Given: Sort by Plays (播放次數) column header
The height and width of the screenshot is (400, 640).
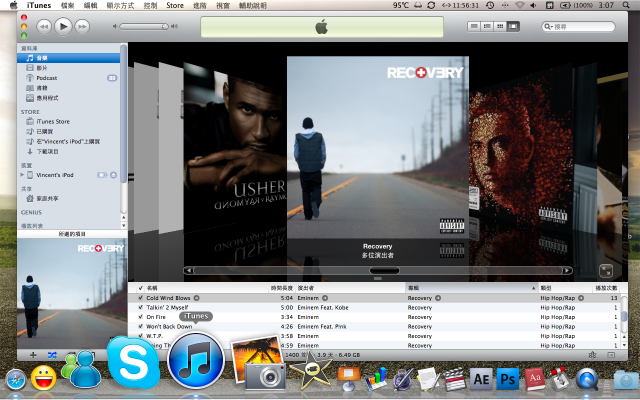Looking at the screenshot, I should point(606,288).
